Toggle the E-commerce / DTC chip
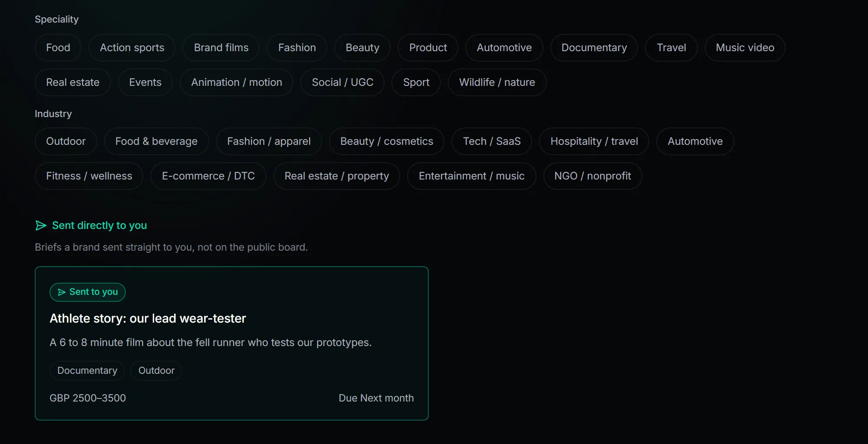Image resolution: width=868 pixels, height=444 pixels. [208, 176]
